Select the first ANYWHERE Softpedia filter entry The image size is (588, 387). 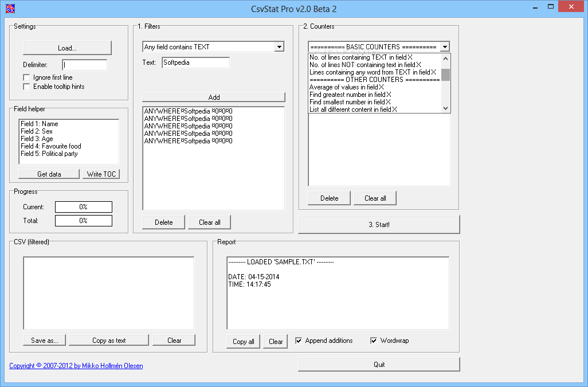[213, 111]
